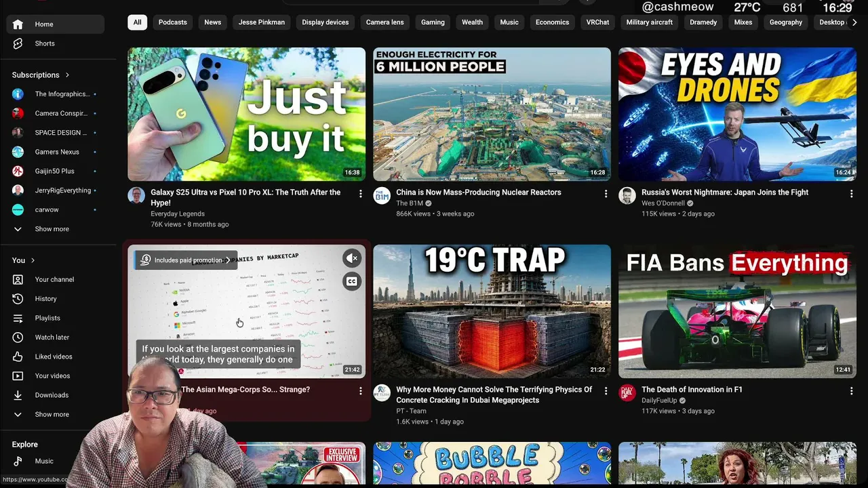Open DailyFuelUp channel avatar
Image resolution: width=868 pixels, height=488 pixels.
[627, 392]
